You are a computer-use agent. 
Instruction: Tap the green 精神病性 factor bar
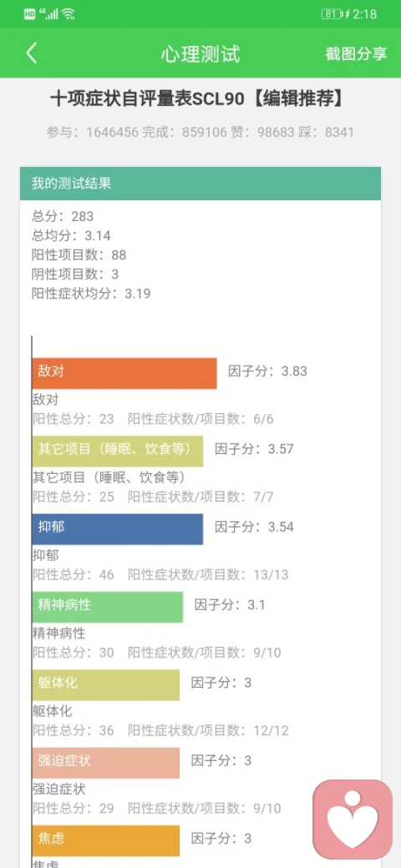tap(108, 608)
